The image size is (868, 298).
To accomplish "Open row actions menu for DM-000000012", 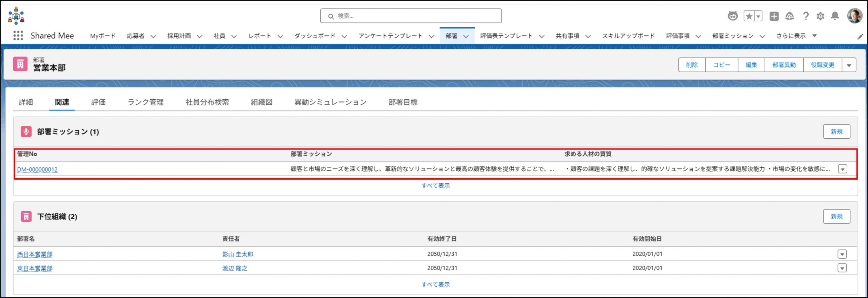I will 843,169.
